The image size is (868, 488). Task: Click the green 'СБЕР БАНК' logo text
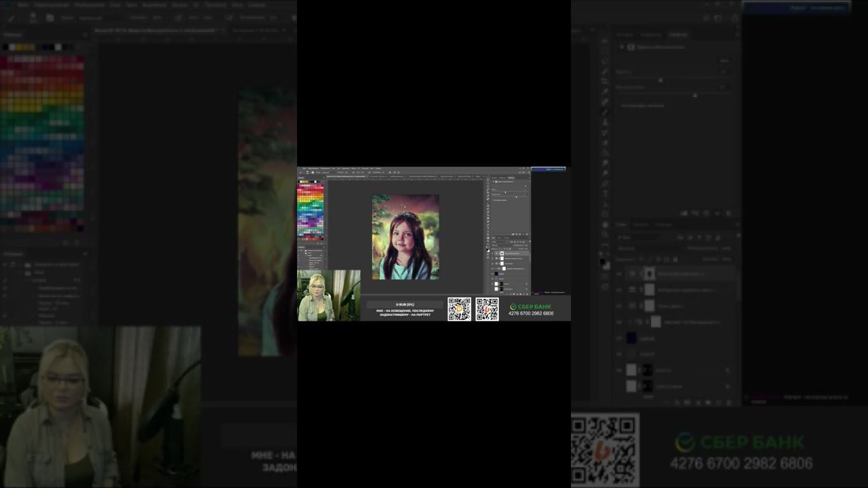(531, 306)
